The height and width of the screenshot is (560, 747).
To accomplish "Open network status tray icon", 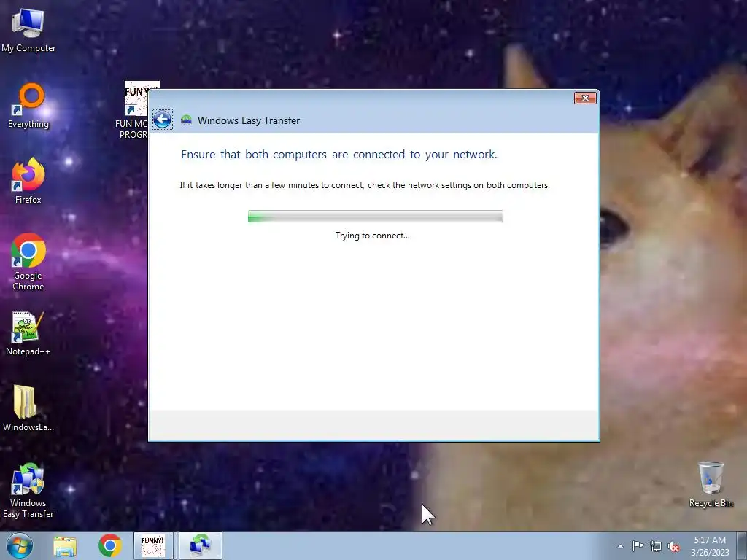I will [x=656, y=546].
